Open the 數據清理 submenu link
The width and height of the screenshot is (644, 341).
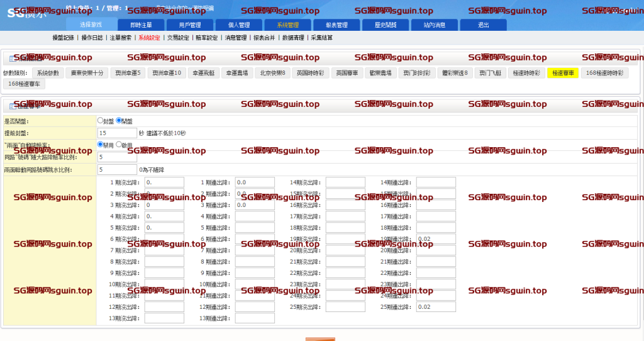293,38
